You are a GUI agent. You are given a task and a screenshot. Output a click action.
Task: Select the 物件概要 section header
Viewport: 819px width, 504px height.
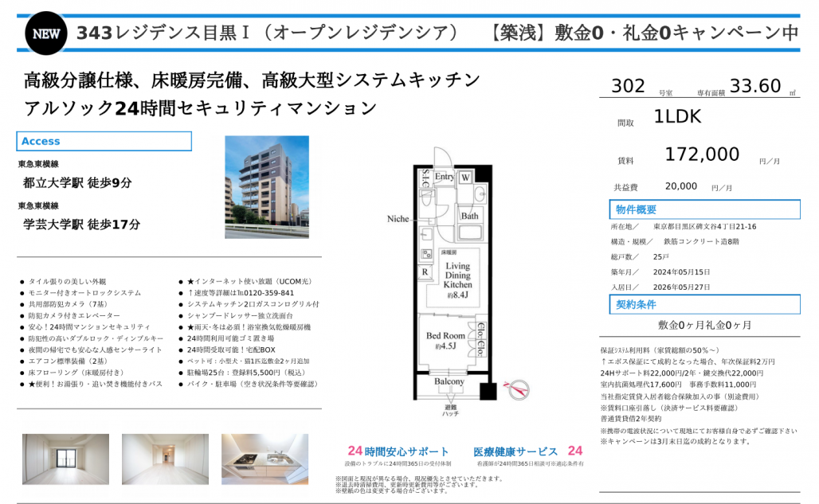coord(704,209)
